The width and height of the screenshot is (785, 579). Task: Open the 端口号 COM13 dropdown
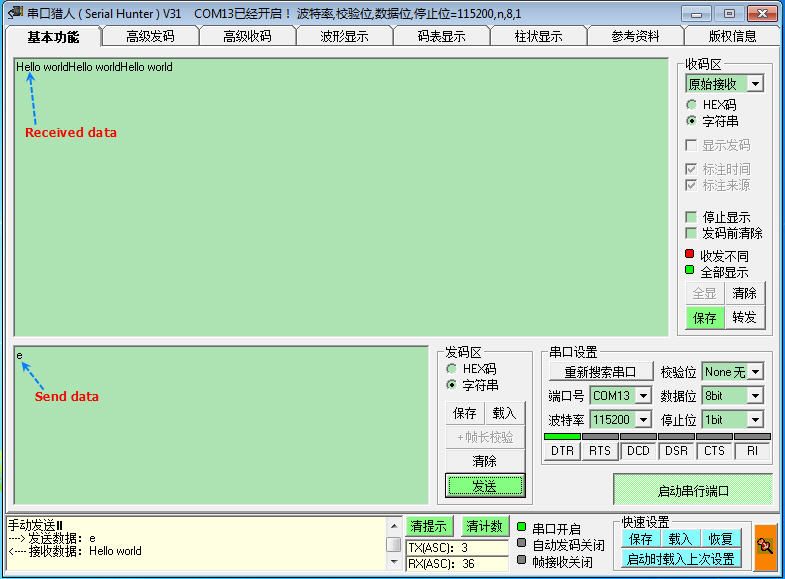pyautogui.click(x=643, y=396)
